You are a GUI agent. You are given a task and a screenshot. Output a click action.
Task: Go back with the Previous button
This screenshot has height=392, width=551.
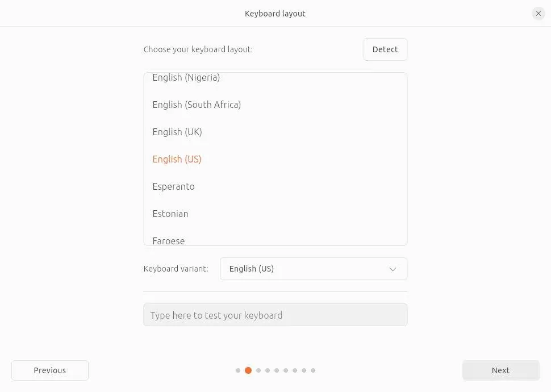[50, 370]
